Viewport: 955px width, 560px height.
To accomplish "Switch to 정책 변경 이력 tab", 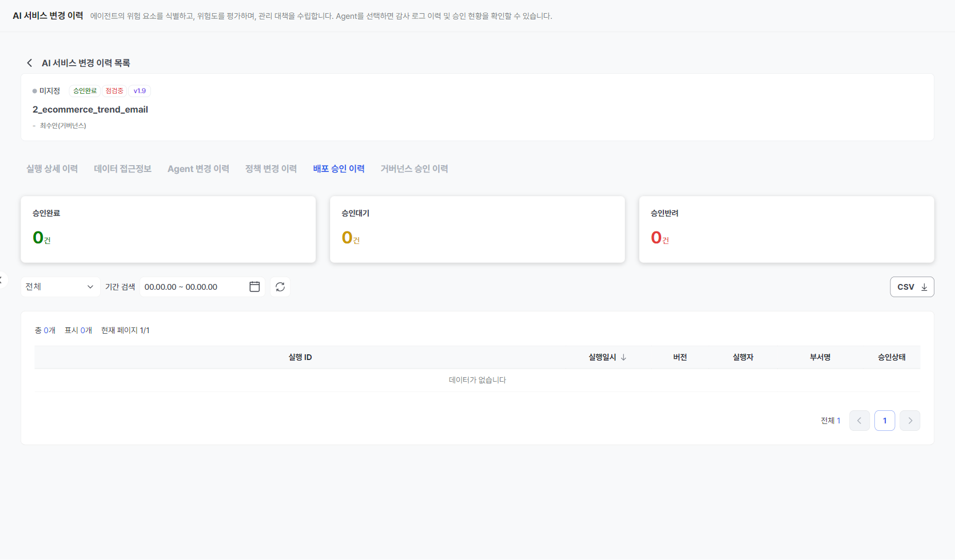I will click(271, 169).
